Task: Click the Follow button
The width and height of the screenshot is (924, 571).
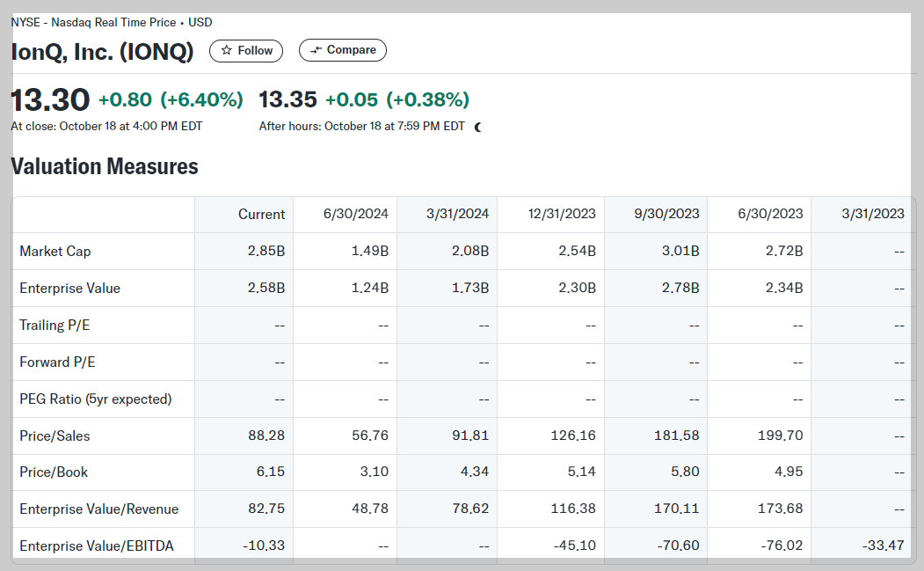Action: tap(246, 51)
